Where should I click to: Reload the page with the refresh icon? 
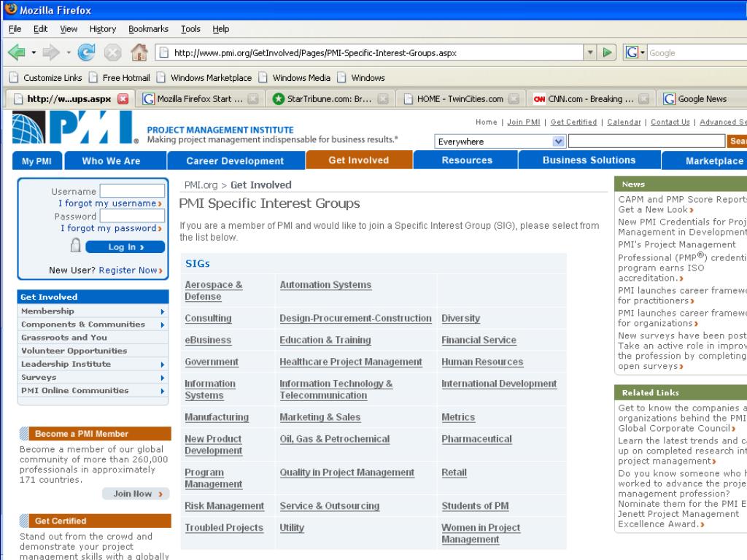coord(86,52)
